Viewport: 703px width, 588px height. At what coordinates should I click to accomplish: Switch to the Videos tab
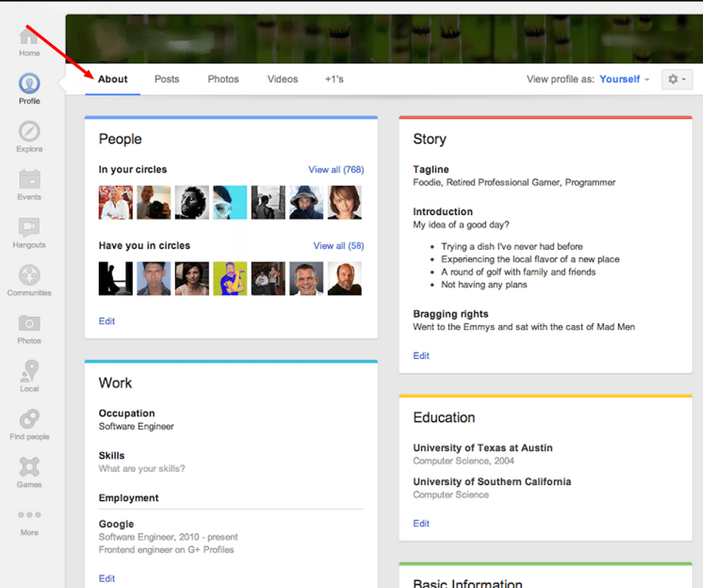coord(283,79)
